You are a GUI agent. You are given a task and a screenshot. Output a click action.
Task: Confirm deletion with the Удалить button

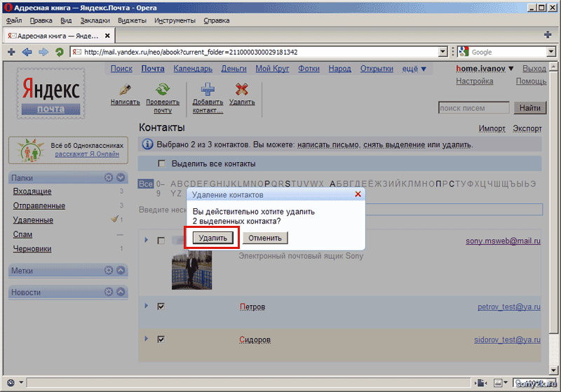coord(212,238)
